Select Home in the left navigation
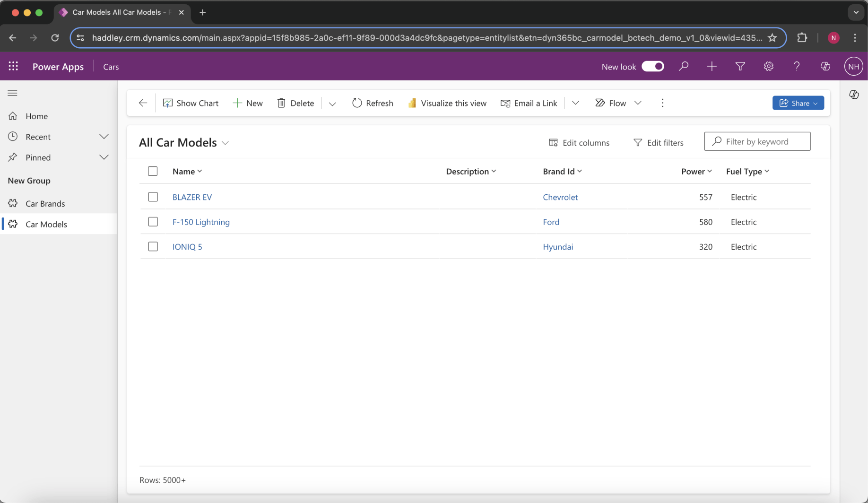This screenshot has height=503, width=868. (x=36, y=116)
